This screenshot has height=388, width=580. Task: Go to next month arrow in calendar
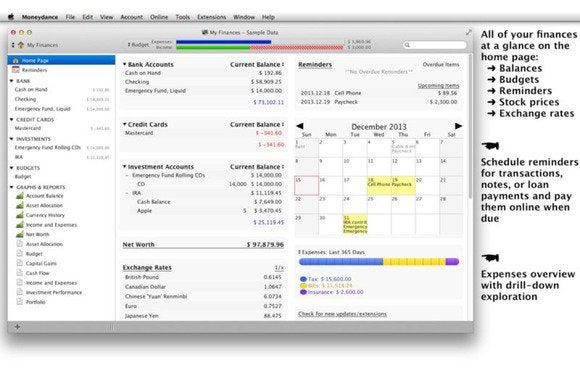[x=458, y=126]
